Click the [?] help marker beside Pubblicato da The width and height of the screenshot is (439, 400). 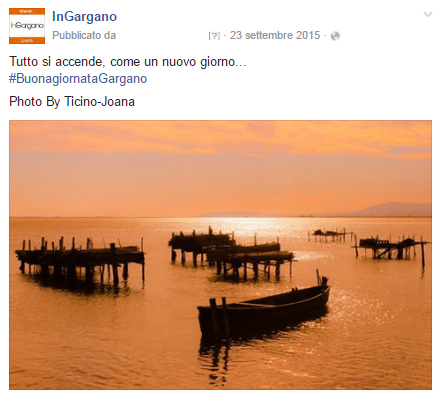pos(214,36)
